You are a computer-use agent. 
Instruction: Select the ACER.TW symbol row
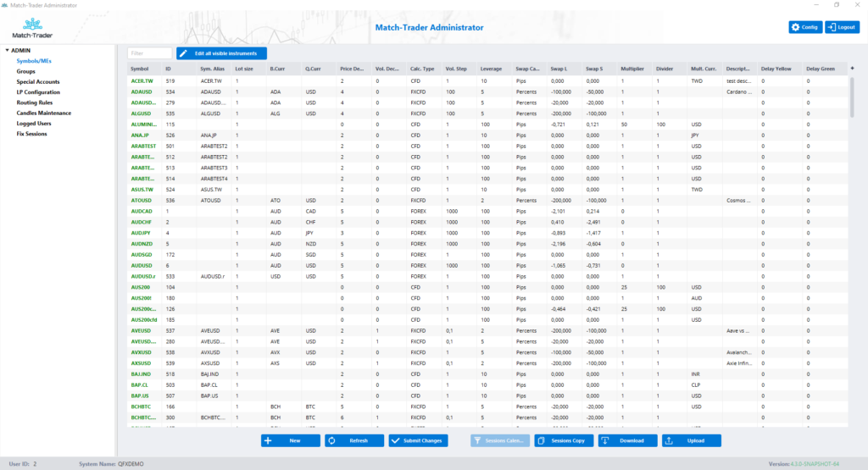coord(487,80)
